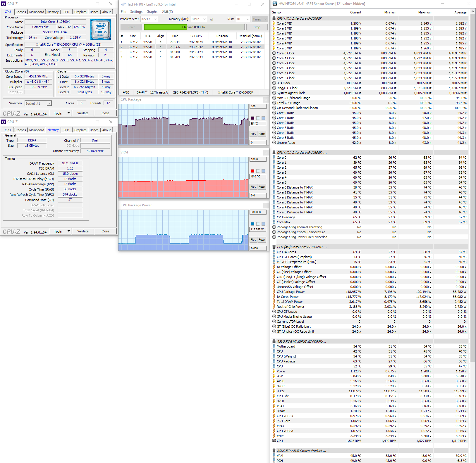Click the dark purple swatch in CPU Package graph
This screenshot has height=463, width=476.
252,118
